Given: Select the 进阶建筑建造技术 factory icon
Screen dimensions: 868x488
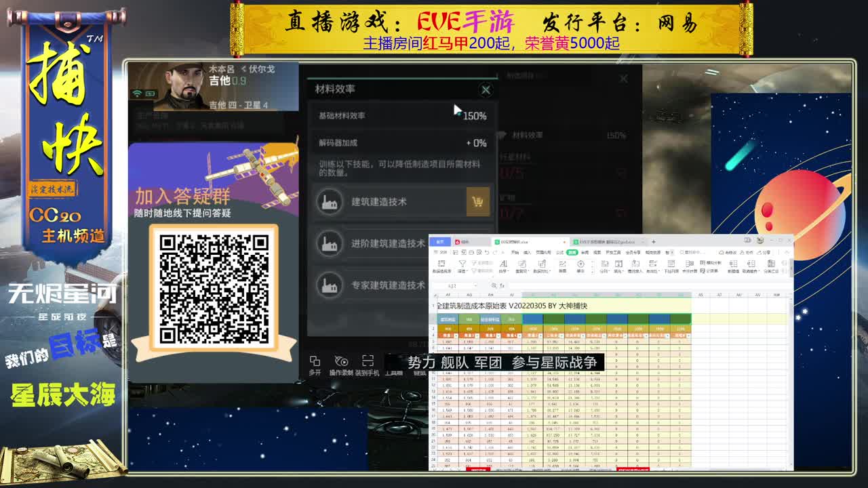Looking at the screenshot, I should [x=330, y=244].
